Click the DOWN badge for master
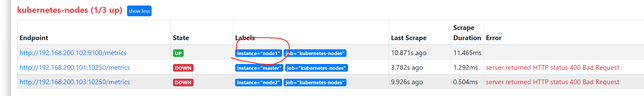 pos(183,68)
